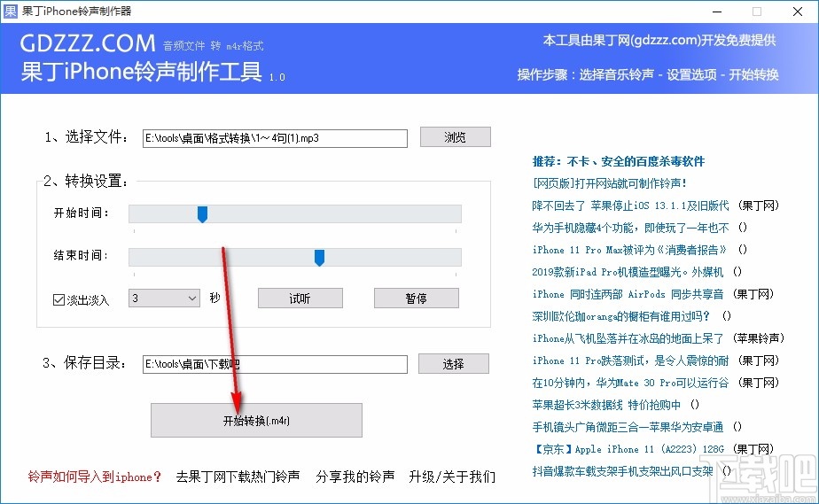Open the fade seconds dropdown

click(x=164, y=298)
